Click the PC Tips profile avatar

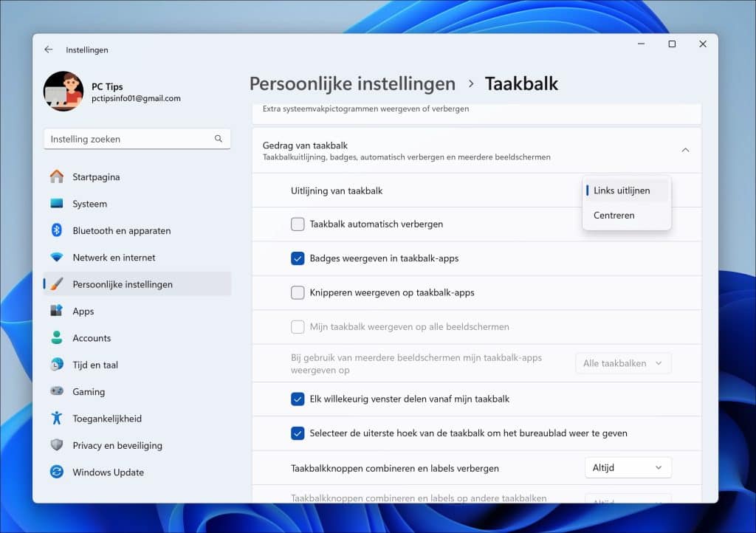[x=63, y=91]
